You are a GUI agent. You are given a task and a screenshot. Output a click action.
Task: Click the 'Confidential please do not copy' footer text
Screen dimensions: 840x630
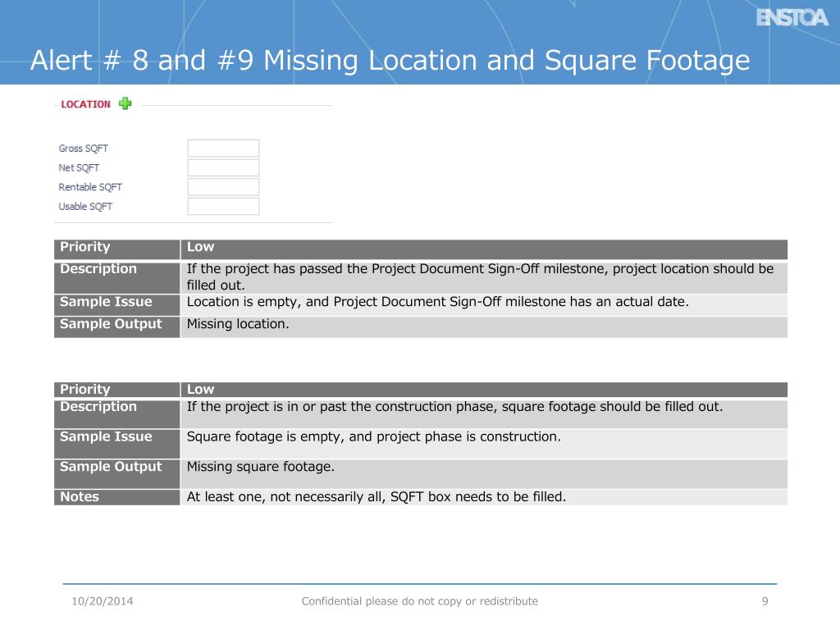click(x=419, y=601)
